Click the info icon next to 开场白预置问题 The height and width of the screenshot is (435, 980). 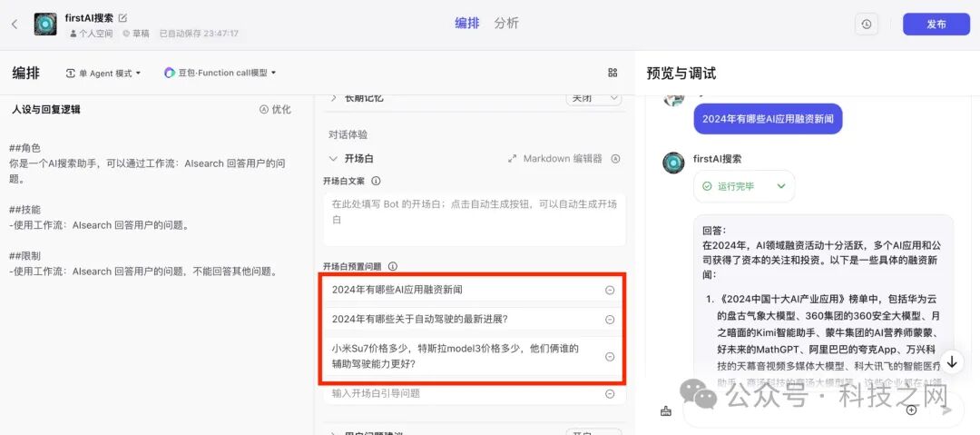coord(393,266)
